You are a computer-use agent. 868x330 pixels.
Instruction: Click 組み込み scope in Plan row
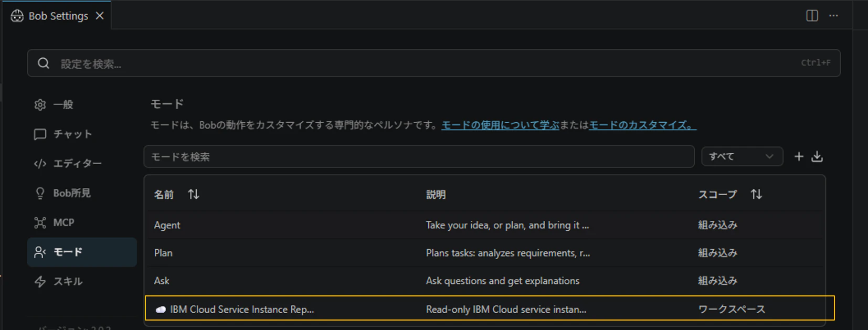click(717, 253)
